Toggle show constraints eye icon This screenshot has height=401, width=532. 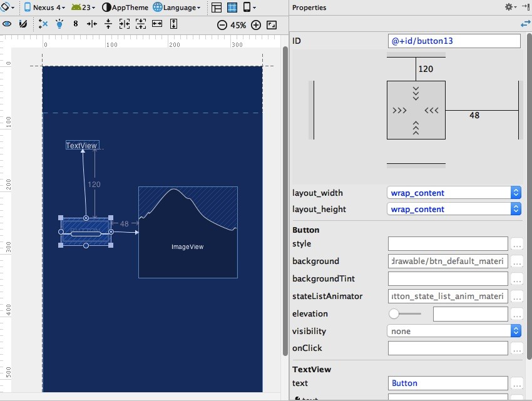[x=7, y=24]
